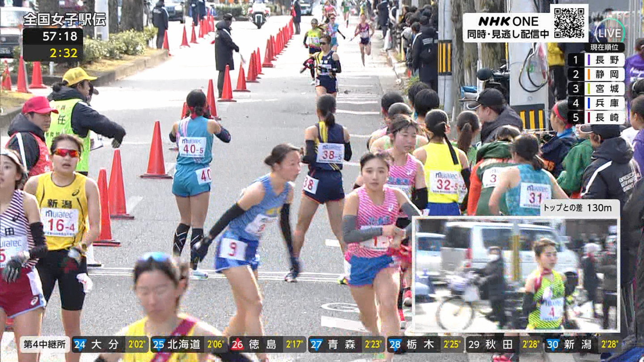Click the red up arrow with rank 26

pyautogui.click(x=237, y=345)
